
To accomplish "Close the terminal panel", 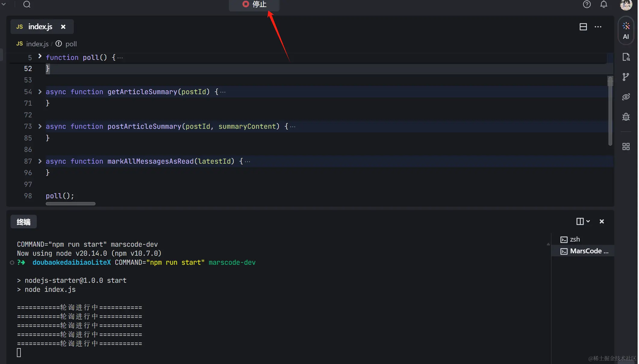I will click(602, 221).
